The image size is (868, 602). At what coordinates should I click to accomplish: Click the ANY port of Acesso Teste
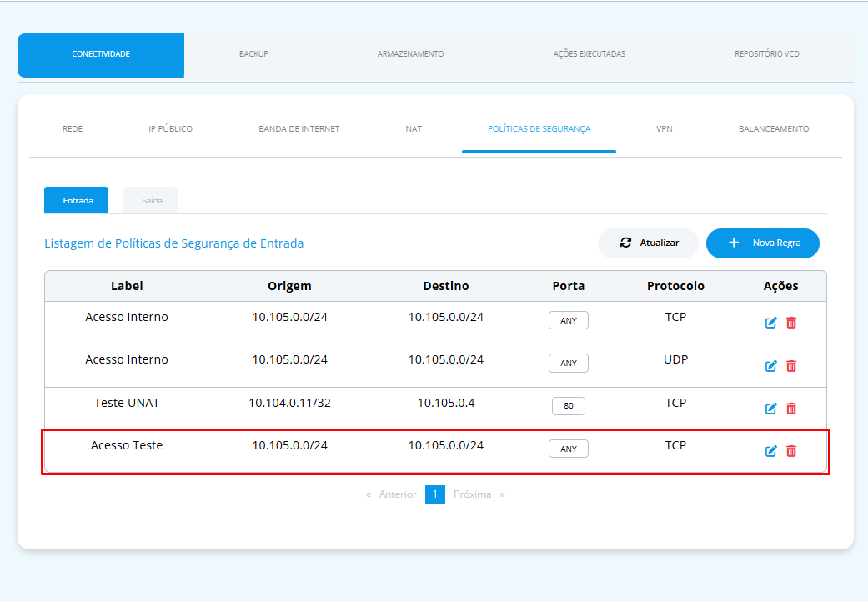click(569, 449)
